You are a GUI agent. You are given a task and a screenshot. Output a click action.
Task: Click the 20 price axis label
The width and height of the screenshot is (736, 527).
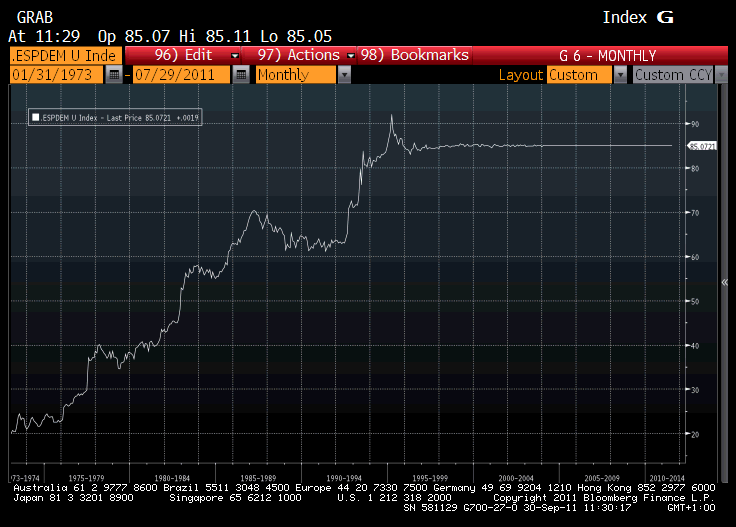pos(695,434)
